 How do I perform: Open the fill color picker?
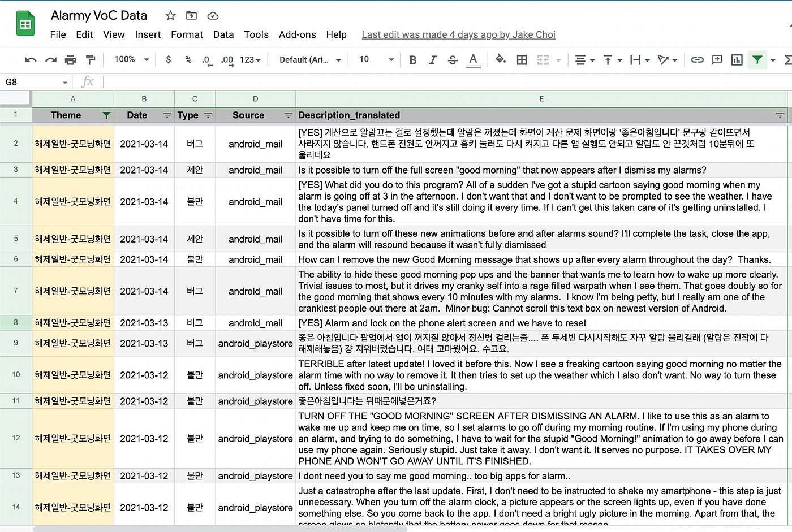(501, 59)
